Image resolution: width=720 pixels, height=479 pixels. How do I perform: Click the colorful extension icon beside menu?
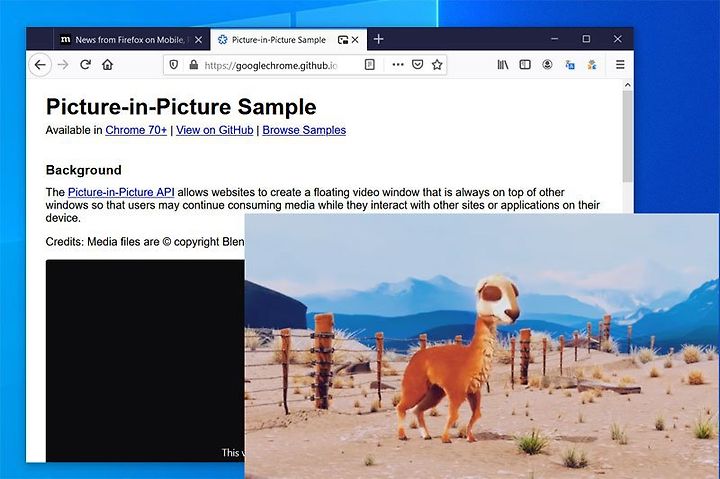pos(592,65)
